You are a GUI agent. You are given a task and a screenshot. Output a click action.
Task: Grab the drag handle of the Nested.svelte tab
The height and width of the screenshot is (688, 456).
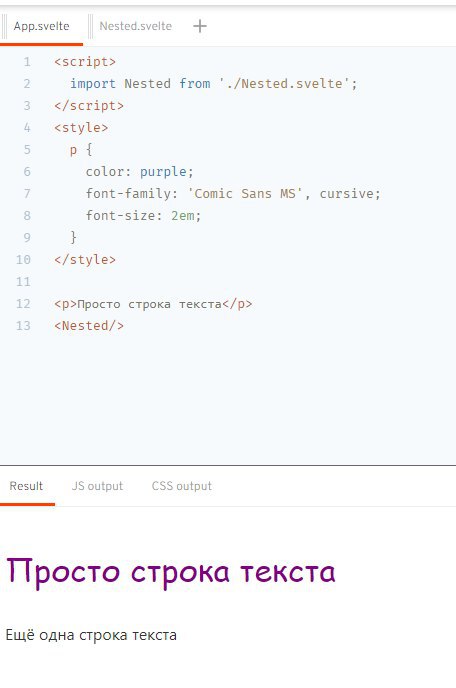point(90,26)
